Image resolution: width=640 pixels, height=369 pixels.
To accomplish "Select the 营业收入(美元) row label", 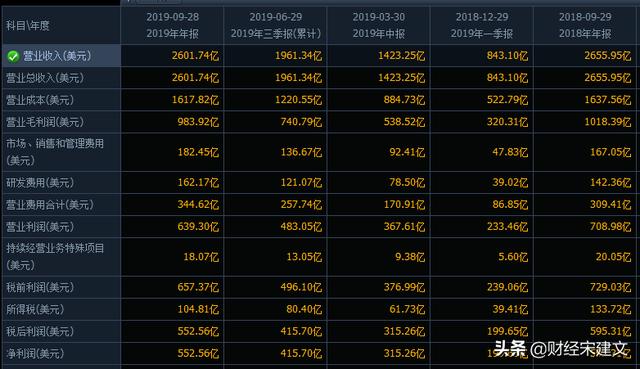I will pos(57,56).
